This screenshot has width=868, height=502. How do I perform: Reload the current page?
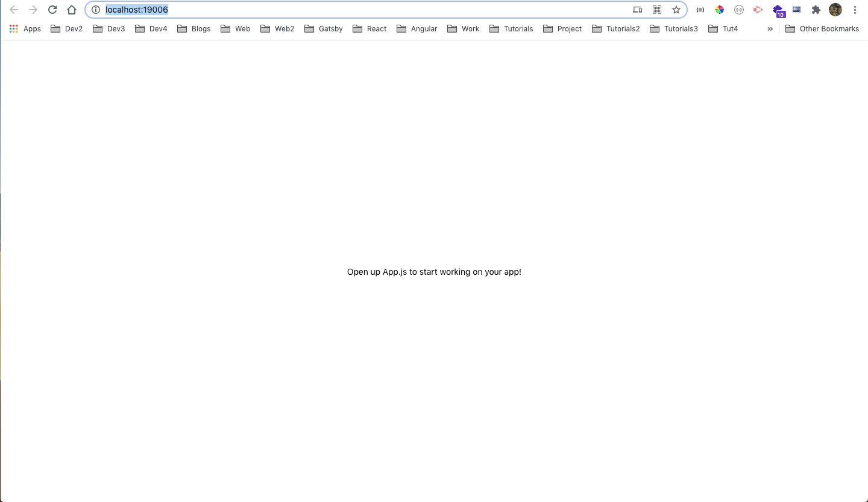(52, 10)
